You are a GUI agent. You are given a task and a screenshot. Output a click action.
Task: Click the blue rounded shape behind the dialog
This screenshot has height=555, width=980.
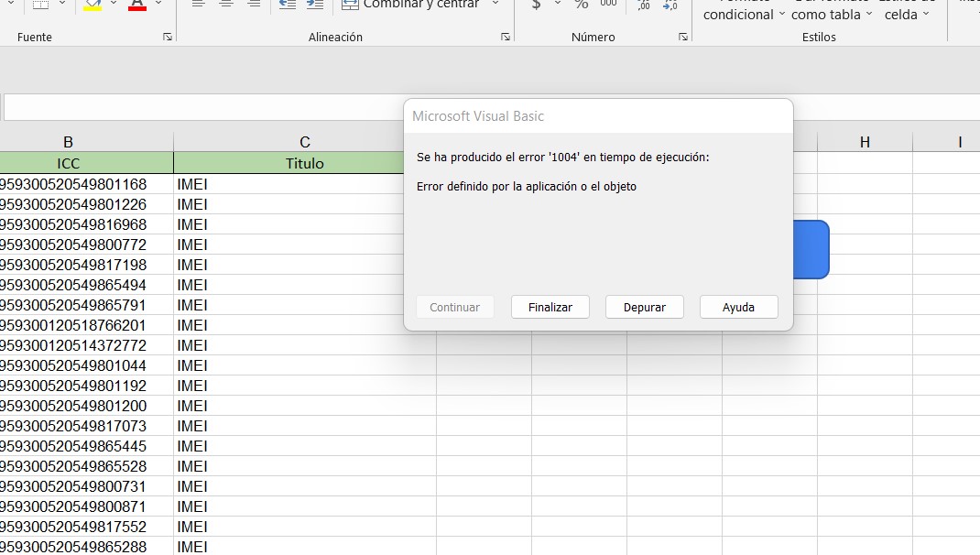811,249
